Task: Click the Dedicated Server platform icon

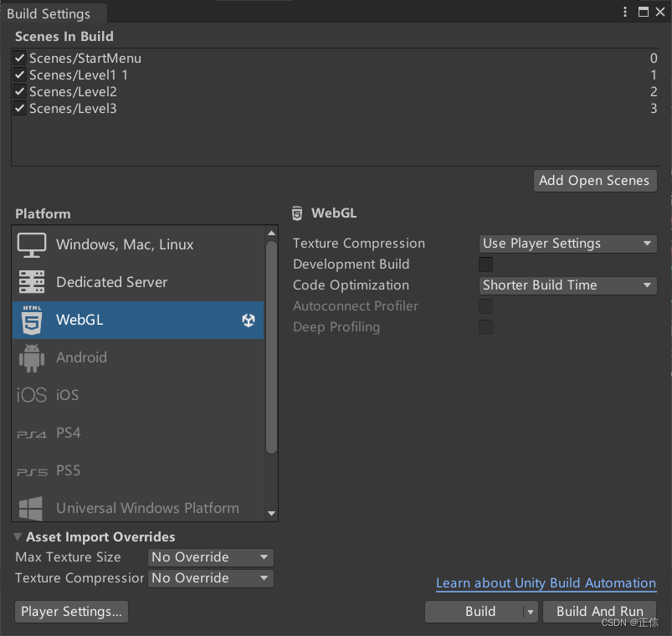Action: [x=32, y=282]
